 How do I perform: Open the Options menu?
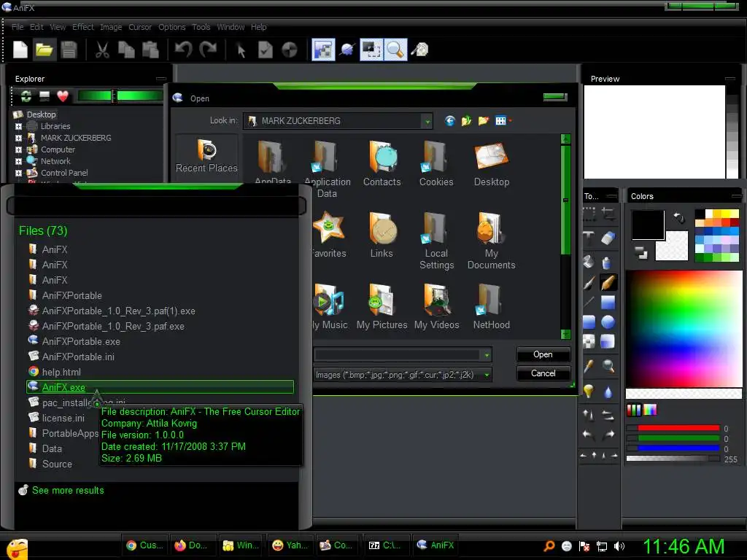[x=172, y=27]
